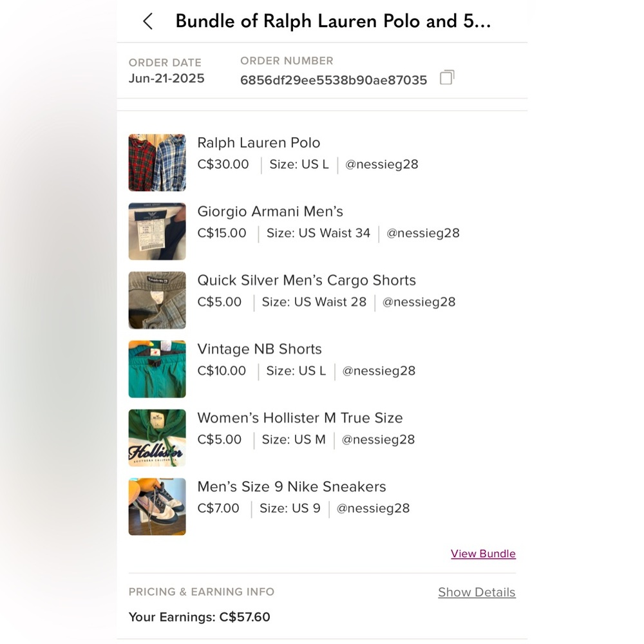Go back using the arrow icon
Image resolution: width=644 pixels, height=644 pixels.
[148, 21]
